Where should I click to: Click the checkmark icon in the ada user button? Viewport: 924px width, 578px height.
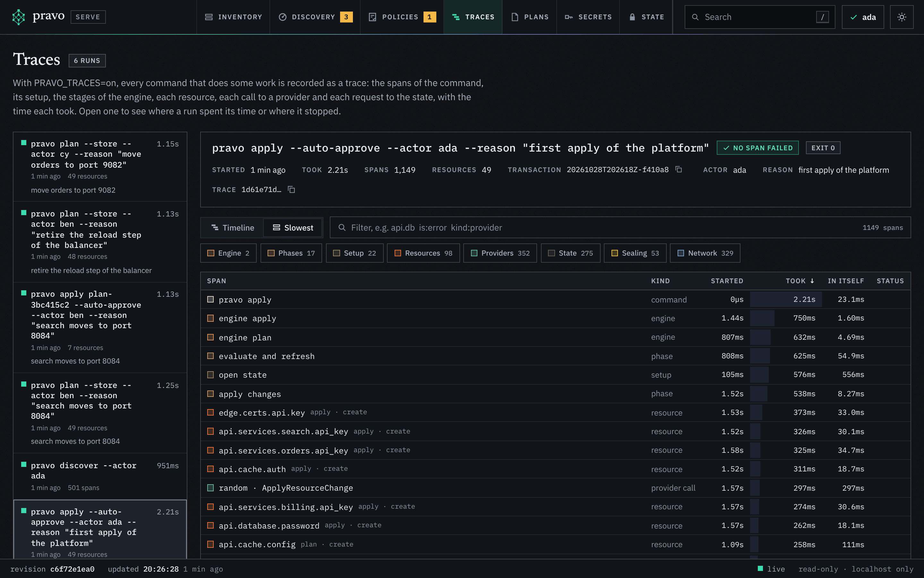click(854, 17)
